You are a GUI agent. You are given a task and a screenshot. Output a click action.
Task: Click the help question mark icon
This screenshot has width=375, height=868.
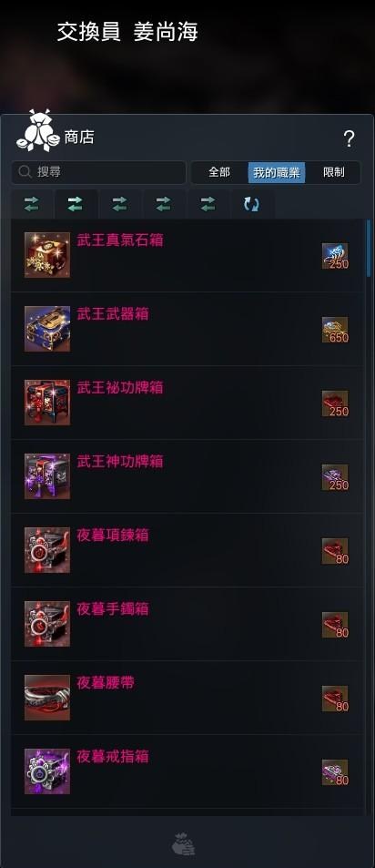349,138
